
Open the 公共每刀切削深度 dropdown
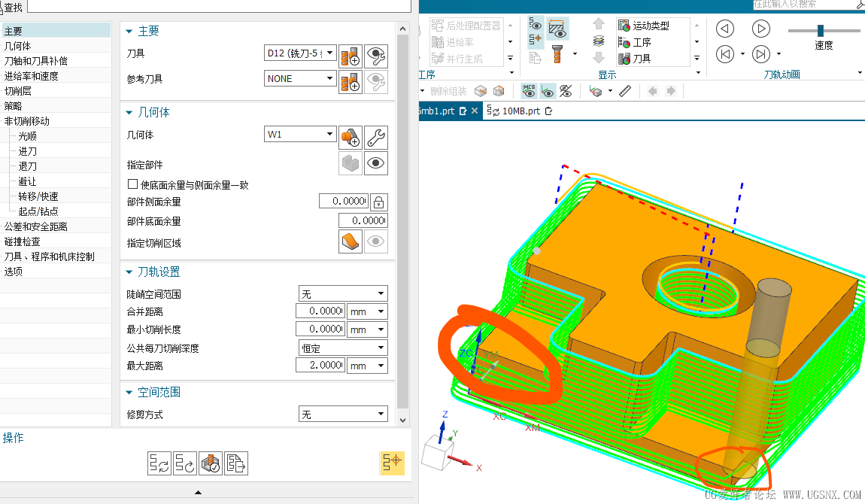click(x=343, y=348)
